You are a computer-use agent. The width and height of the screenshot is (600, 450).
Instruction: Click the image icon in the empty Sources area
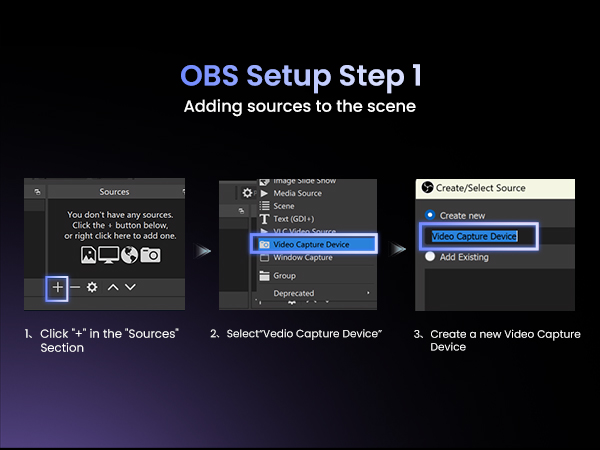tap(88, 254)
